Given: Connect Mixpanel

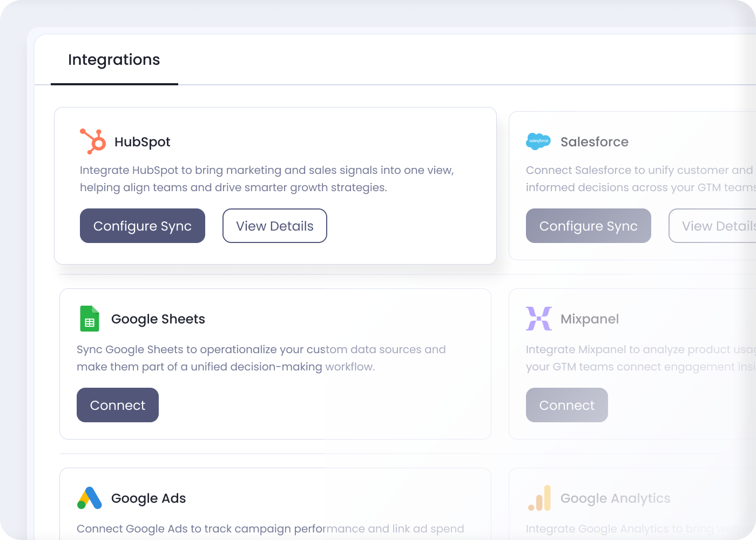Looking at the screenshot, I should click(566, 405).
